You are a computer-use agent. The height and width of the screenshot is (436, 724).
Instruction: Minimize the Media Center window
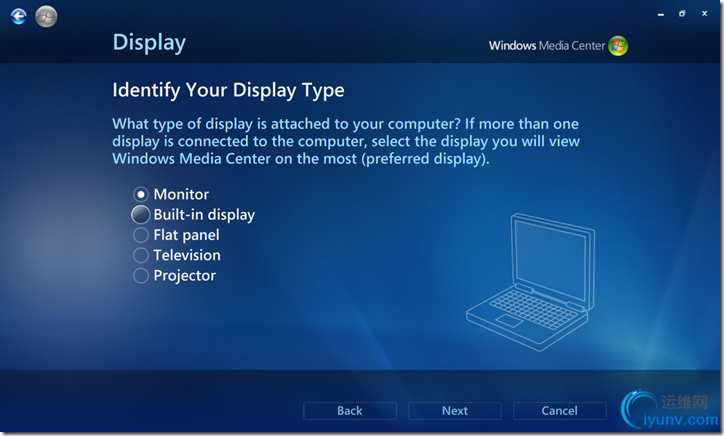pos(661,14)
